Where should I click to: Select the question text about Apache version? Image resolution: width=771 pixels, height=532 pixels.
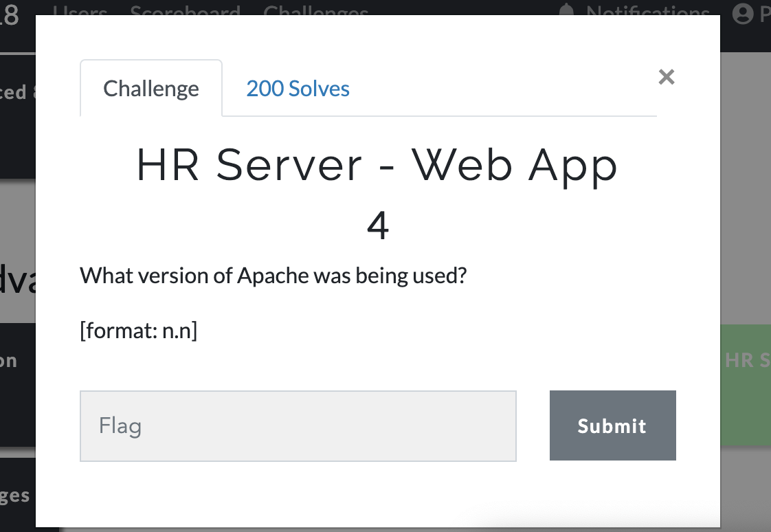click(x=273, y=276)
